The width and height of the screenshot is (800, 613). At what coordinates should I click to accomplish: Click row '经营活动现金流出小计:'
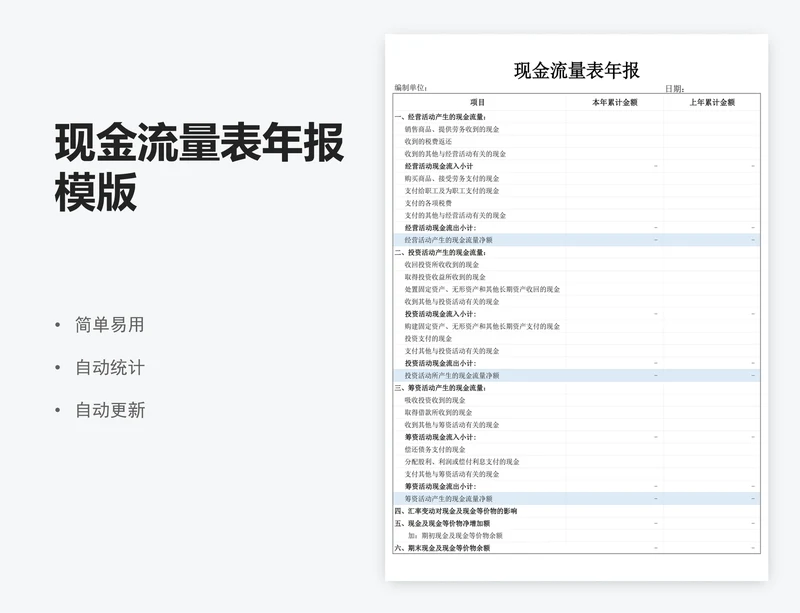pos(577,228)
